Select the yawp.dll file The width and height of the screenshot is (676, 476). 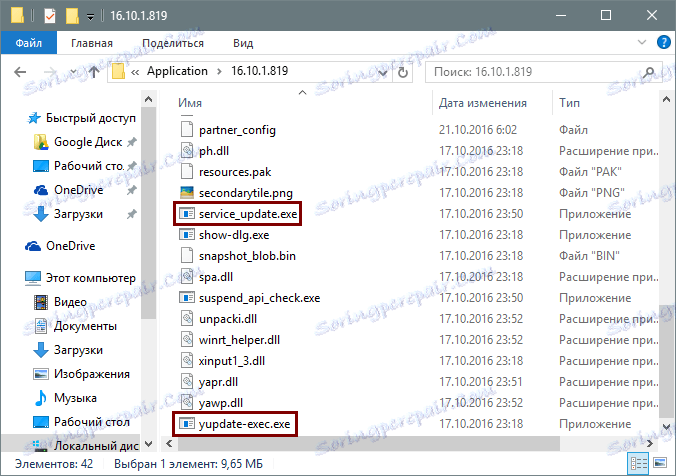pos(221,403)
